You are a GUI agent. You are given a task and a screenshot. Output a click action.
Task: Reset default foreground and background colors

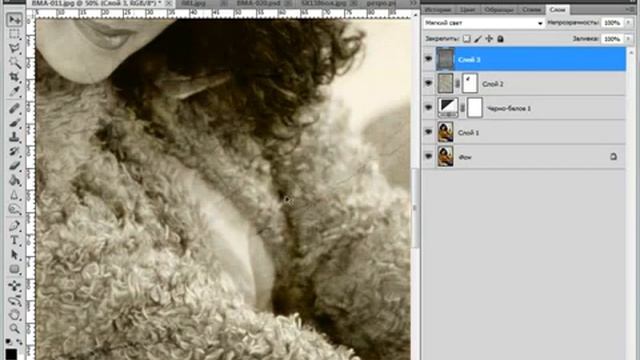click(x=9, y=341)
